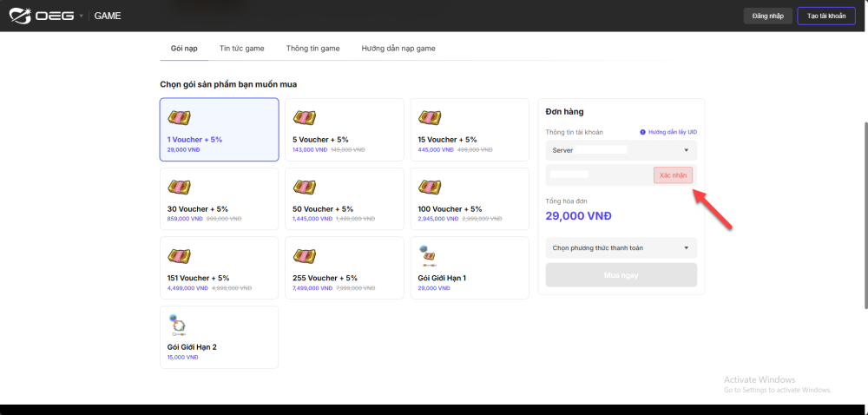The height and width of the screenshot is (415, 868).
Task: Select the 50 Voucher + 5% package icon
Action: pos(304,188)
